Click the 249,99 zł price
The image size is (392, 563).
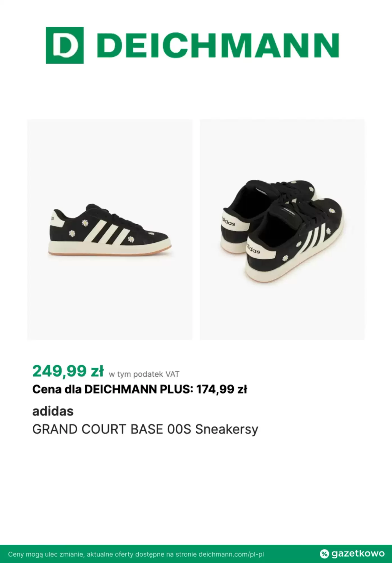68,371
